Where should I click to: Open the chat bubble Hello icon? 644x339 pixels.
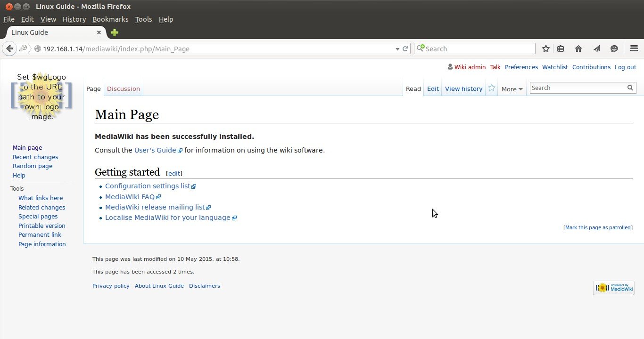coord(614,48)
